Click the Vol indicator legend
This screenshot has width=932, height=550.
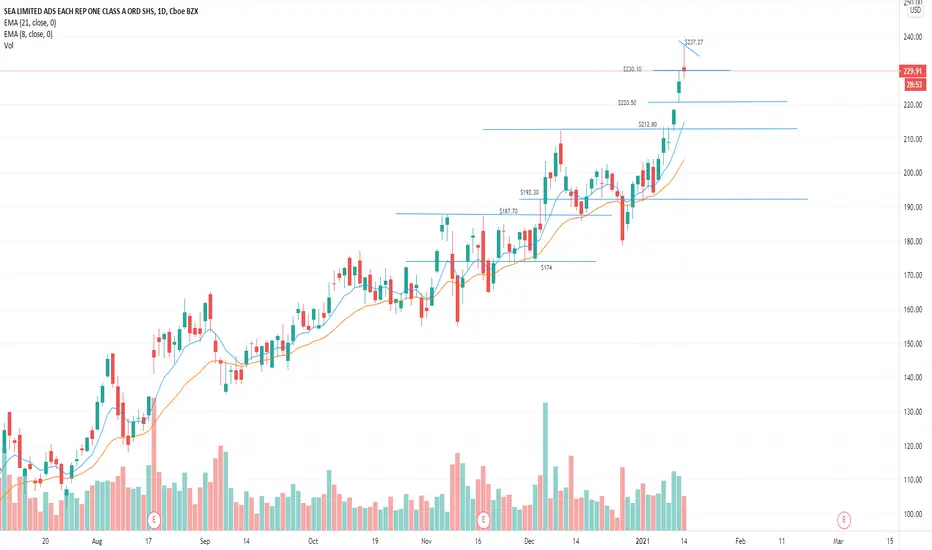[8, 45]
